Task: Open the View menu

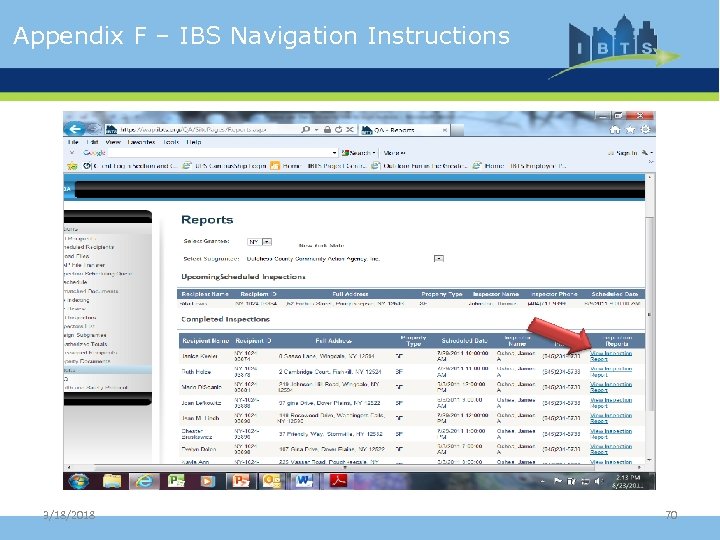Action: [113, 142]
